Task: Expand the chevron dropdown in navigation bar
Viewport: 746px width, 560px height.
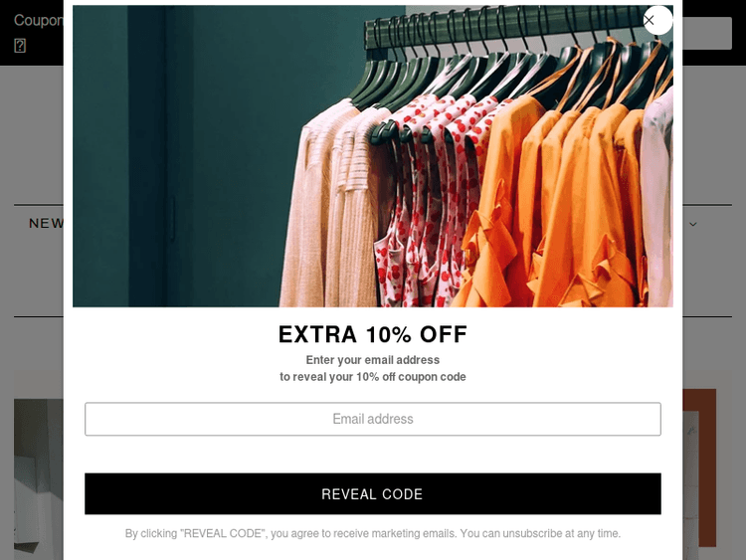Action: (693, 224)
